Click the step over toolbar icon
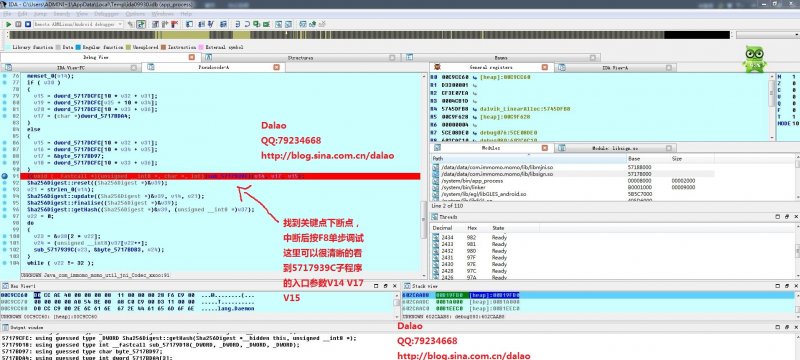 pyautogui.click(x=247, y=24)
